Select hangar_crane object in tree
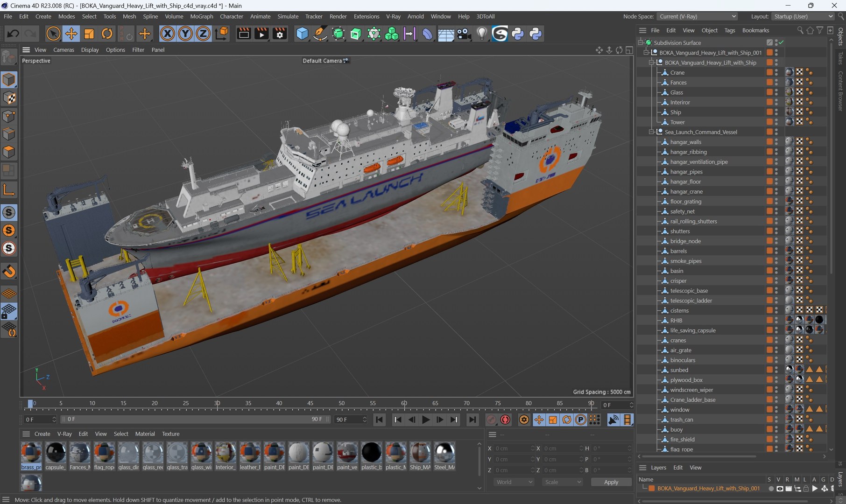The width and height of the screenshot is (846, 504). [686, 191]
